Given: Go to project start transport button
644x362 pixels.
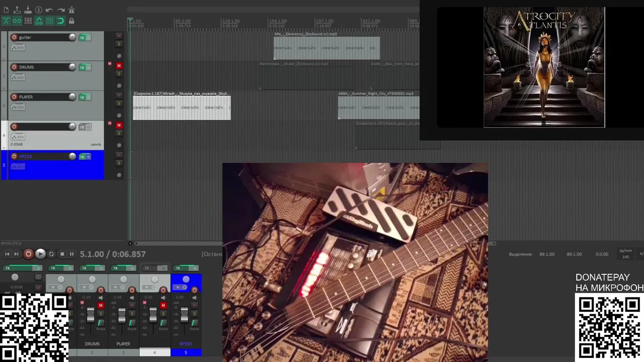Looking at the screenshot, I should tap(7, 254).
